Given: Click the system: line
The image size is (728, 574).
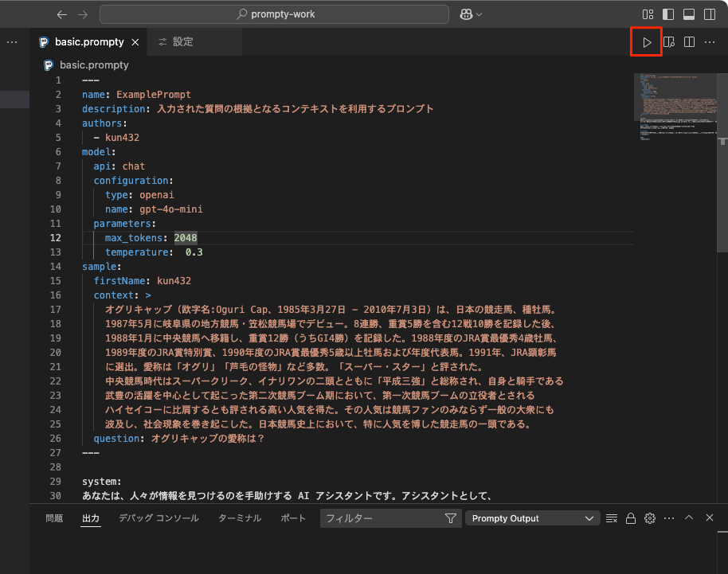Looking at the screenshot, I should [102, 482].
